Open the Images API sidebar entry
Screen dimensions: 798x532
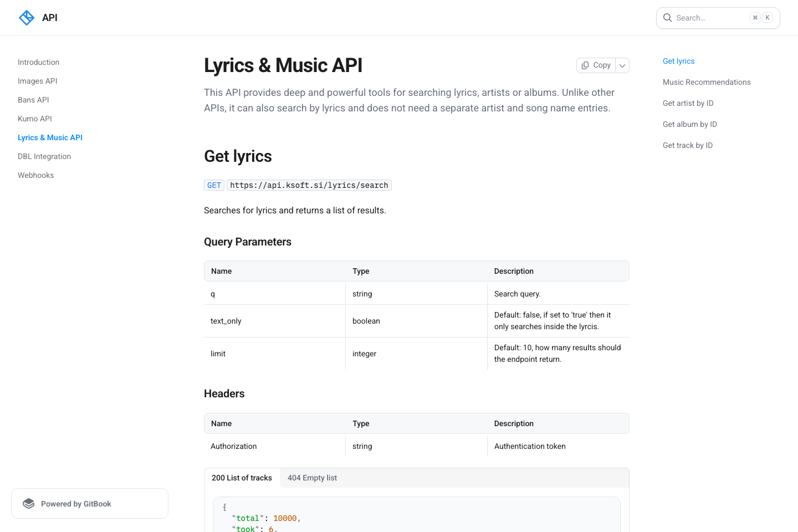pyautogui.click(x=37, y=81)
